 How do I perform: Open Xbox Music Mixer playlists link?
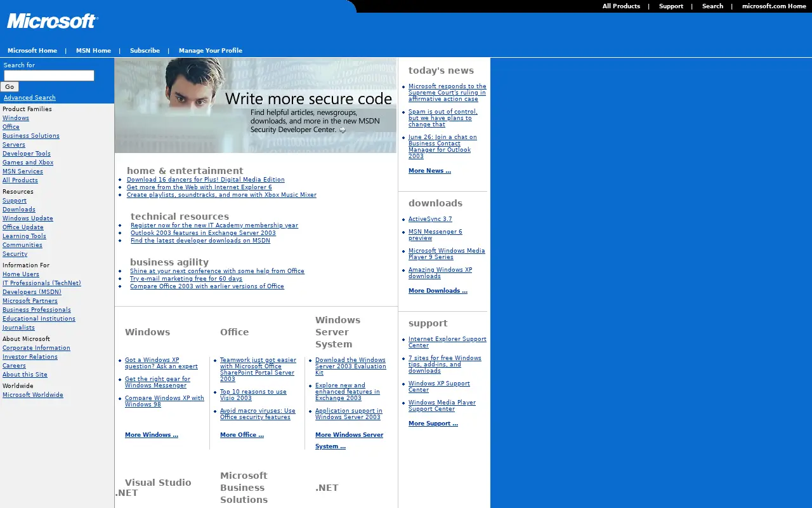point(221,195)
